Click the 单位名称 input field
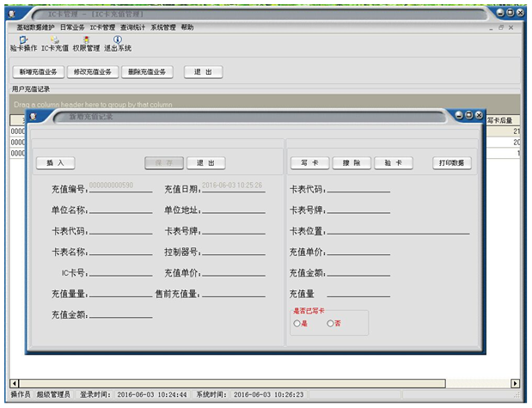This screenshot has width=532, height=408. click(x=119, y=210)
